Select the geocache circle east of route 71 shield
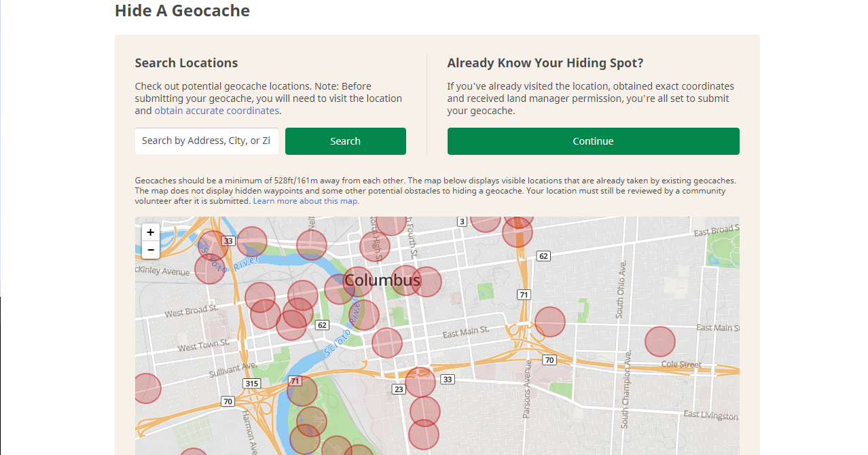This screenshot has height=455, width=868. click(549, 322)
